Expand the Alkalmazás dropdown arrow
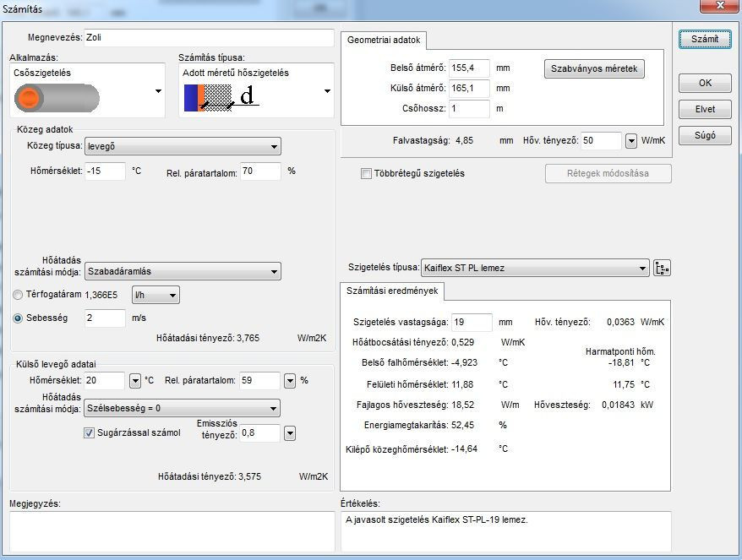 pos(158,91)
